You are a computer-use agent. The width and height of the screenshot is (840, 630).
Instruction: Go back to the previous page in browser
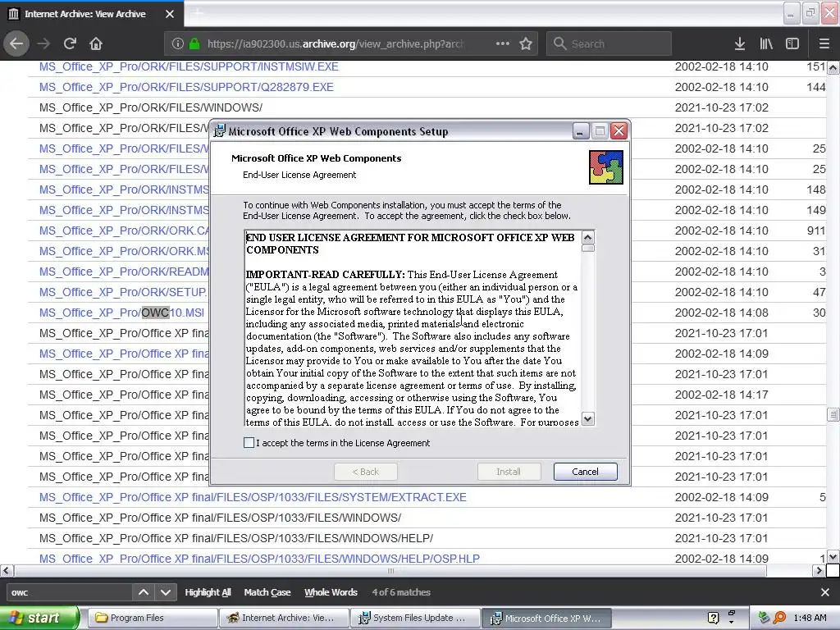coord(16,43)
